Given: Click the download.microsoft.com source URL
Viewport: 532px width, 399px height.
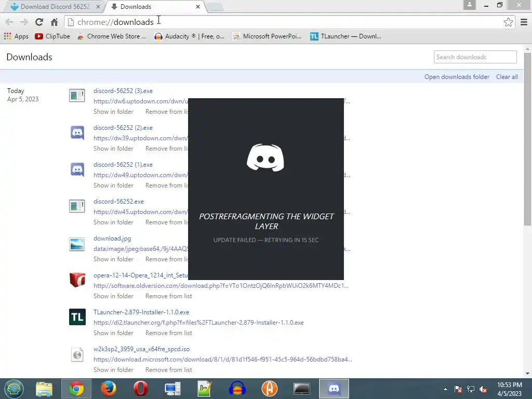Looking at the screenshot, I should coord(222,360).
